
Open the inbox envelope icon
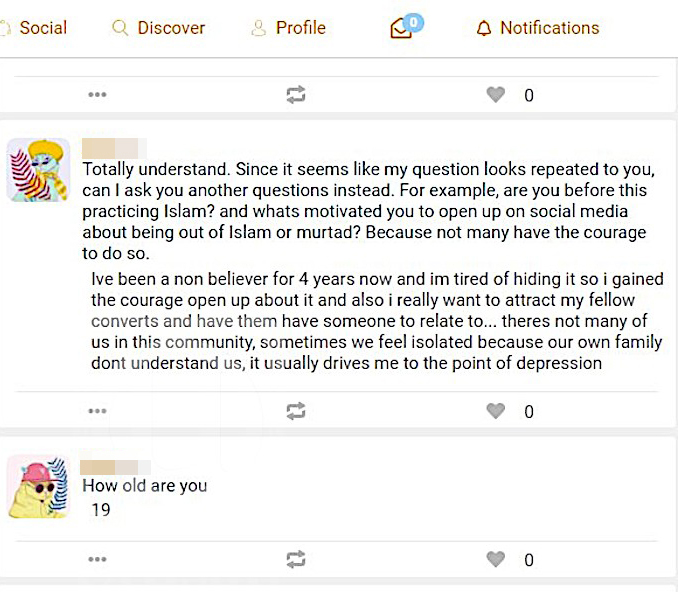[401, 30]
